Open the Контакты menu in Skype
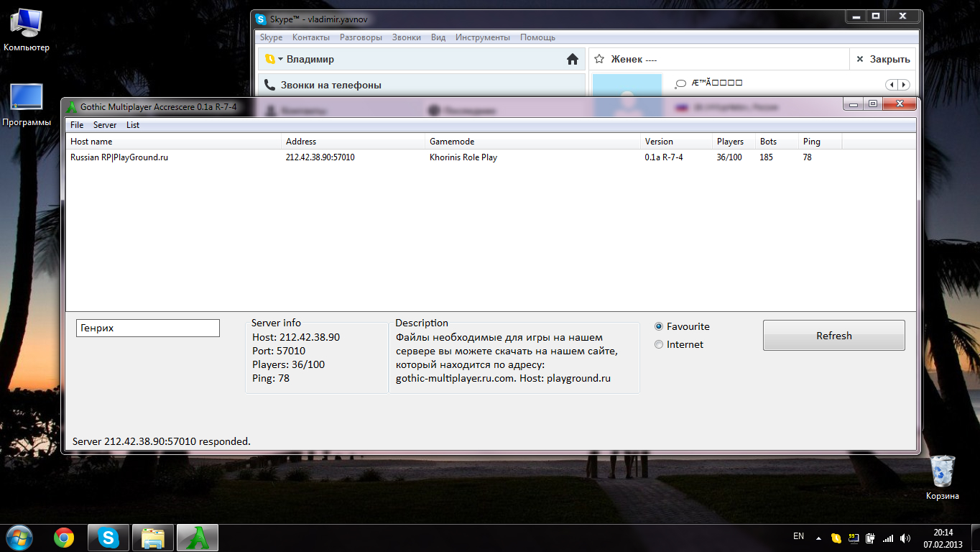 click(311, 37)
